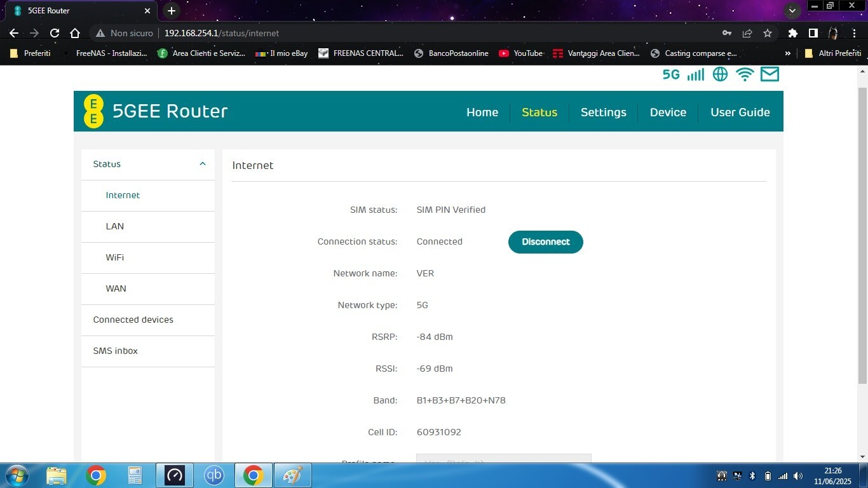The height and width of the screenshot is (488, 868).
Task: Click the volume icon in tray
Action: tap(798, 476)
